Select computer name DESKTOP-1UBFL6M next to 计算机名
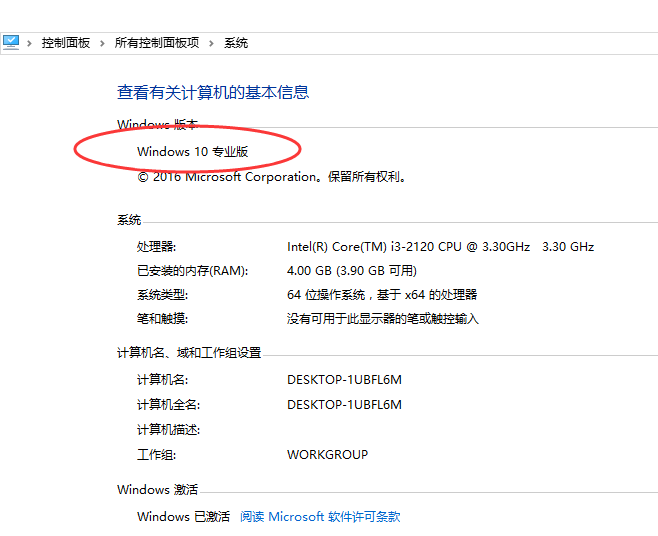This screenshot has width=658, height=536. [344, 380]
